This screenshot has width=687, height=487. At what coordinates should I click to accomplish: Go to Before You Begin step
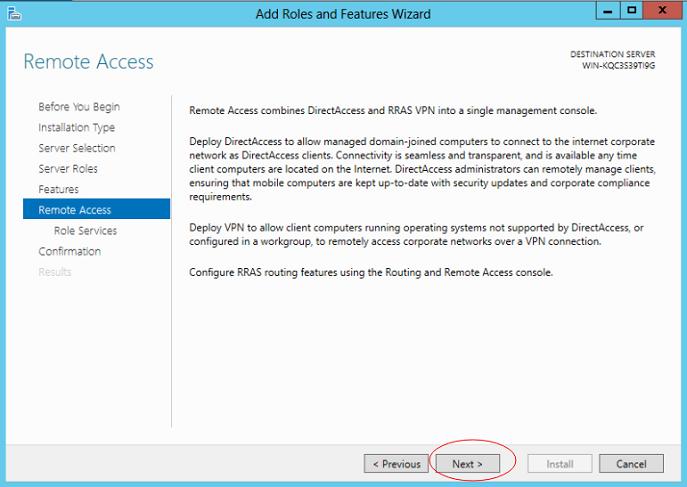(x=79, y=107)
